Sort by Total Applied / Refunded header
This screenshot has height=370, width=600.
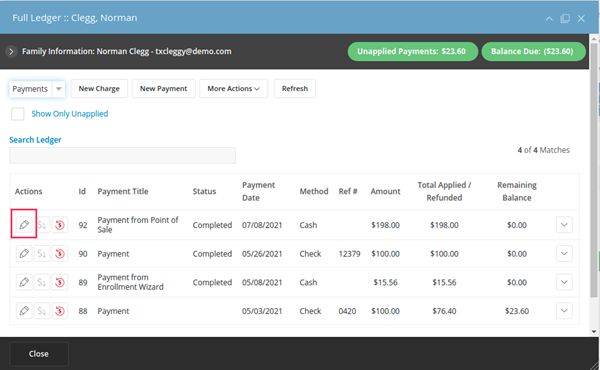(444, 191)
